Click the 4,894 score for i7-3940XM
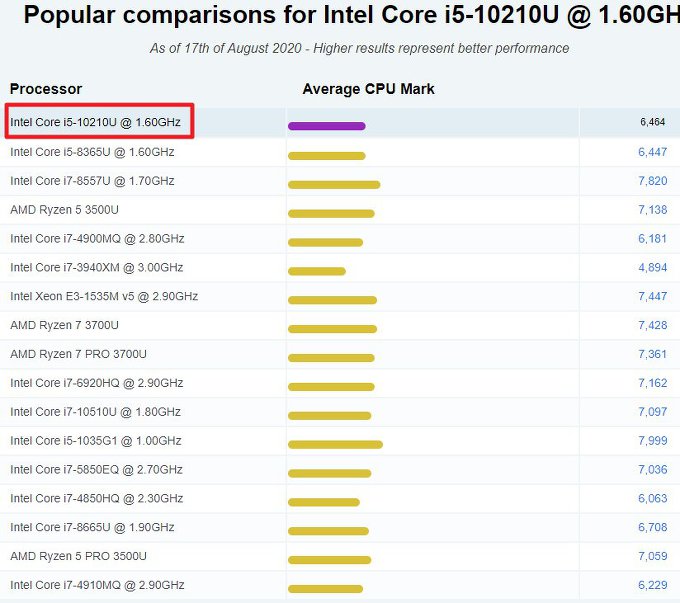The image size is (680, 603). click(652, 269)
